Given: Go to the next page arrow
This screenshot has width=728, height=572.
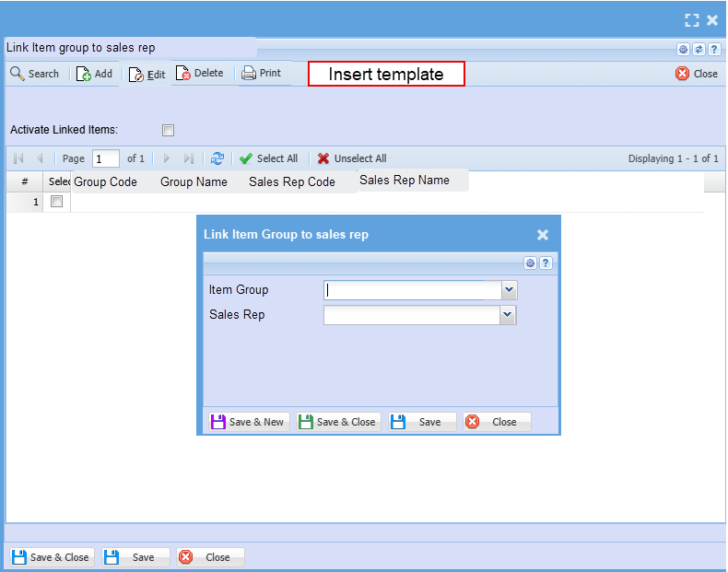Looking at the screenshot, I should [x=167, y=158].
